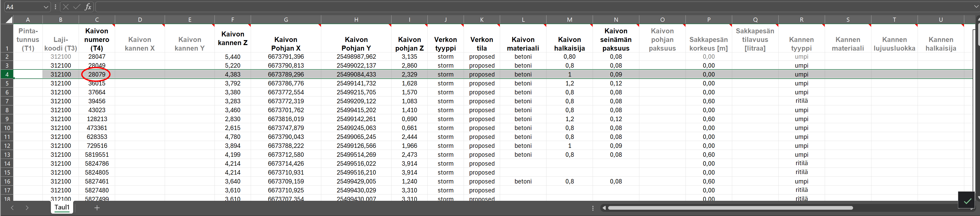Click the name box resize dots handle
Viewport: 980px width, 216px height.
(x=56, y=7)
